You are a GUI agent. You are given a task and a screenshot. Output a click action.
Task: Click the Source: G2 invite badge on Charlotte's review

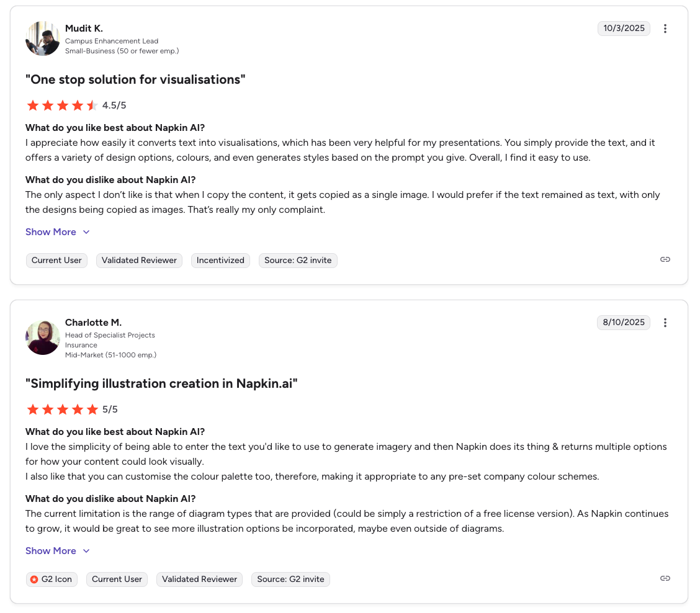click(290, 579)
